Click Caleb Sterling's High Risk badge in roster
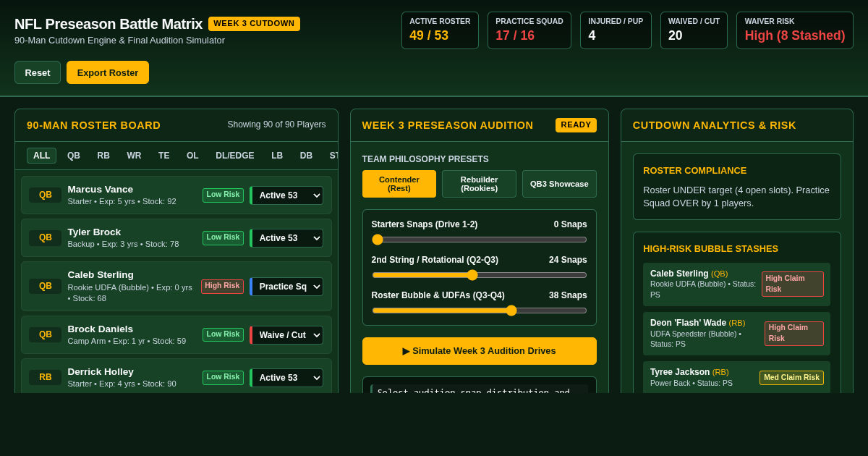This screenshot has height=456, width=868. [222, 287]
